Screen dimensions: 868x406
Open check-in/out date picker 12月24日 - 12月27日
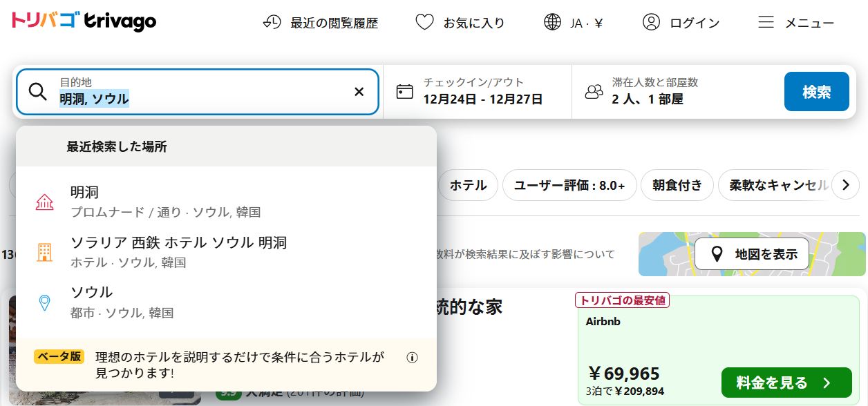click(482, 99)
